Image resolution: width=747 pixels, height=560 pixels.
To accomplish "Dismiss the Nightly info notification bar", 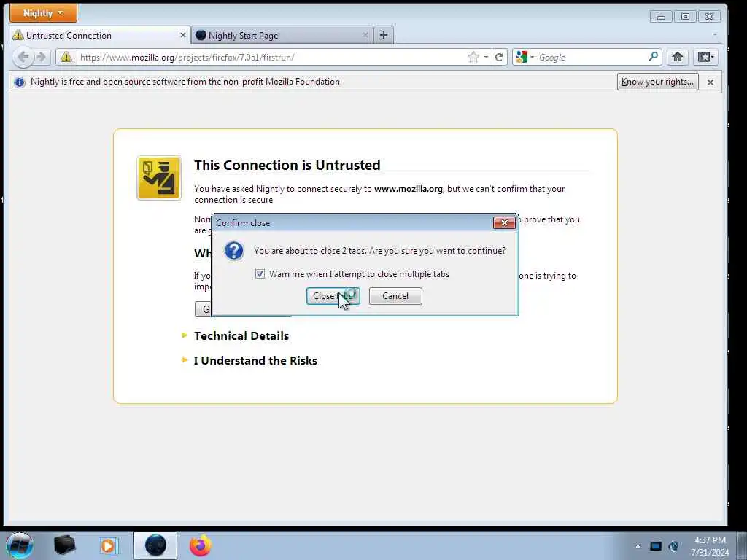I will coord(711,82).
